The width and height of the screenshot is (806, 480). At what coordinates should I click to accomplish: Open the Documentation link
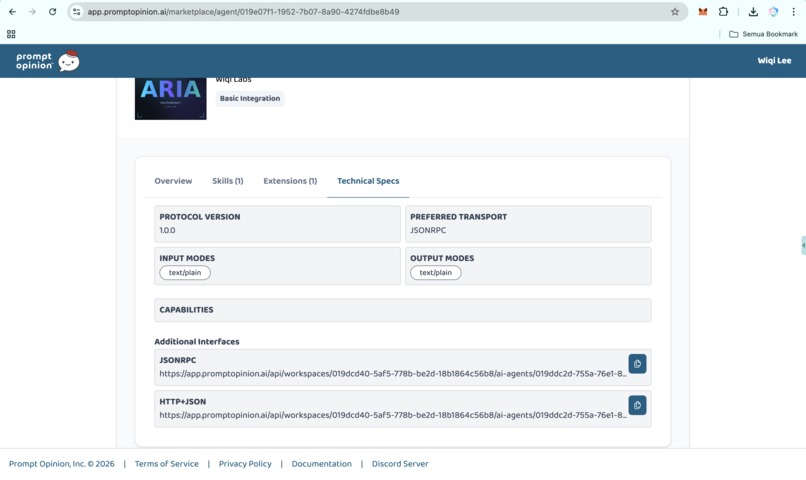point(321,464)
